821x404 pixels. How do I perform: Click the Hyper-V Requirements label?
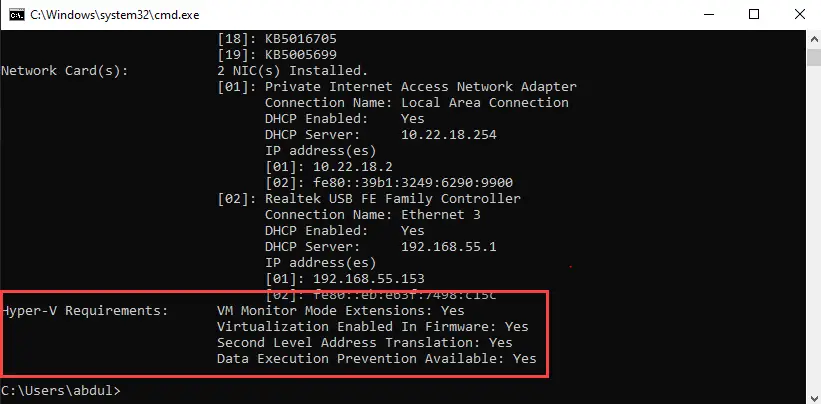pyautogui.click(x=85, y=311)
